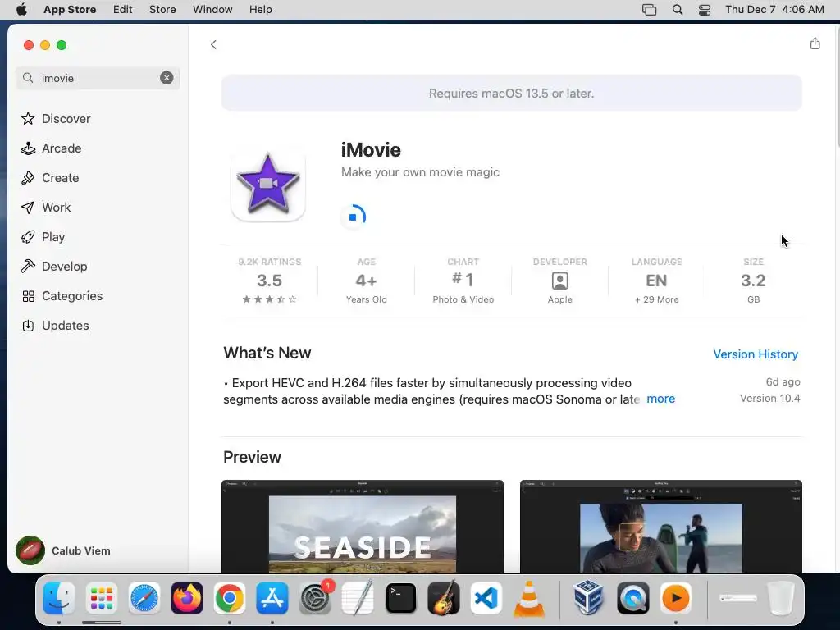Image resolution: width=840 pixels, height=630 pixels.
Task: Click the EN language info
Action: pos(656,281)
